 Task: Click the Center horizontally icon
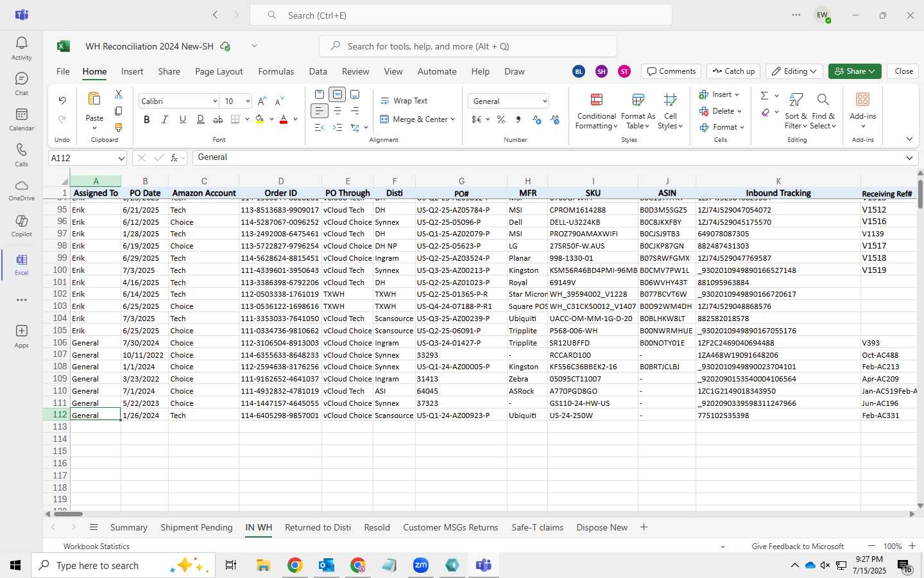[338, 111]
